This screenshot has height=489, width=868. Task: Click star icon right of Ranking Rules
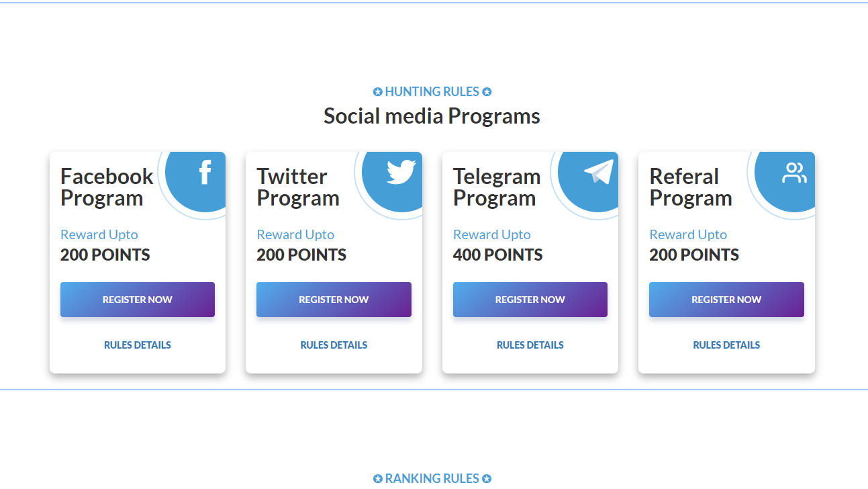487,479
